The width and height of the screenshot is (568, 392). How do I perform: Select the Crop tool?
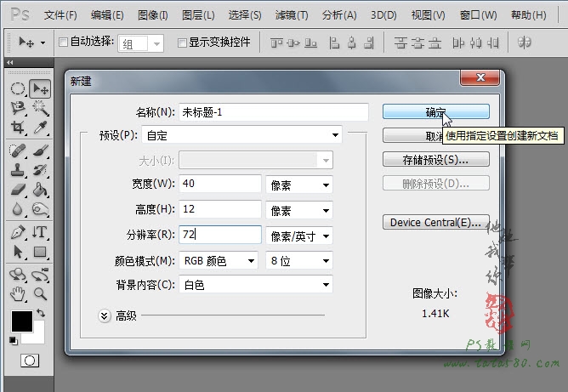coord(17,128)
